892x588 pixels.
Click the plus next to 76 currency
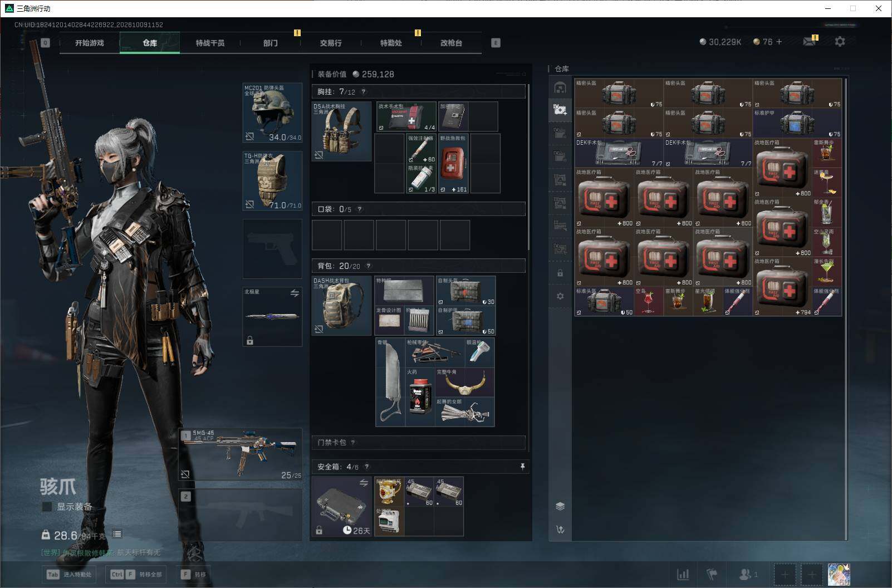[779, 42]
